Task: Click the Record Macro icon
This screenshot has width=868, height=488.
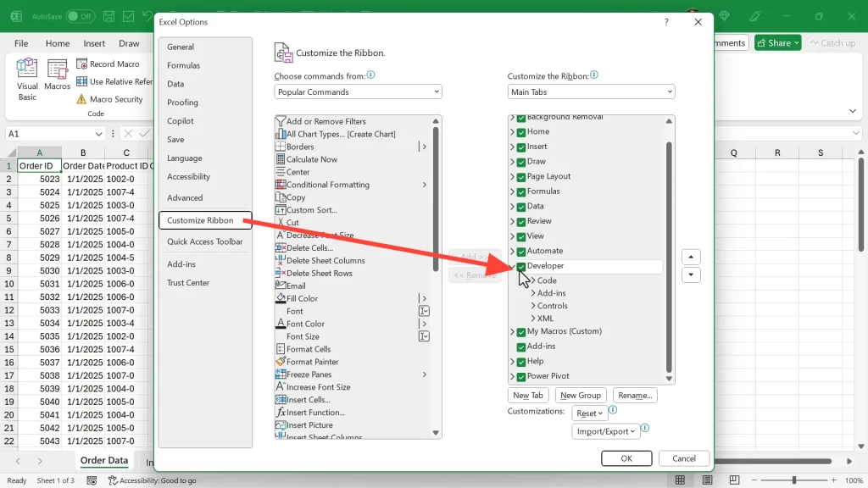Action: (x=82, y=64)
